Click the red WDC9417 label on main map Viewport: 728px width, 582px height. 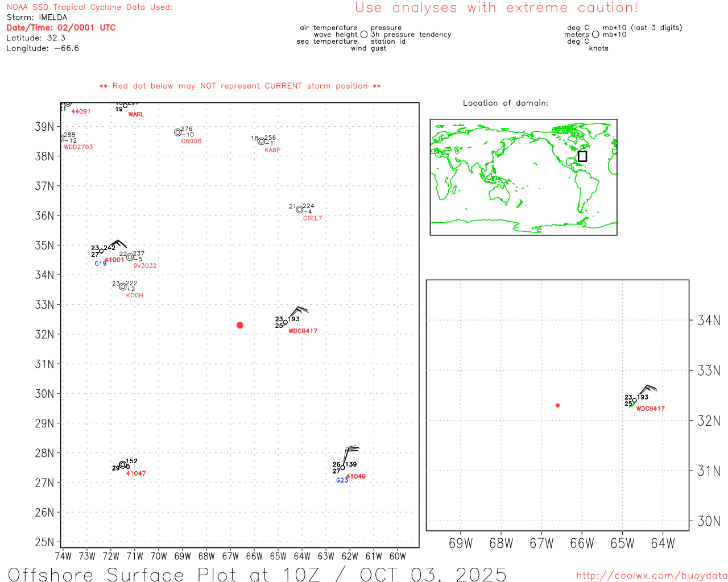(x=303, y=331)
